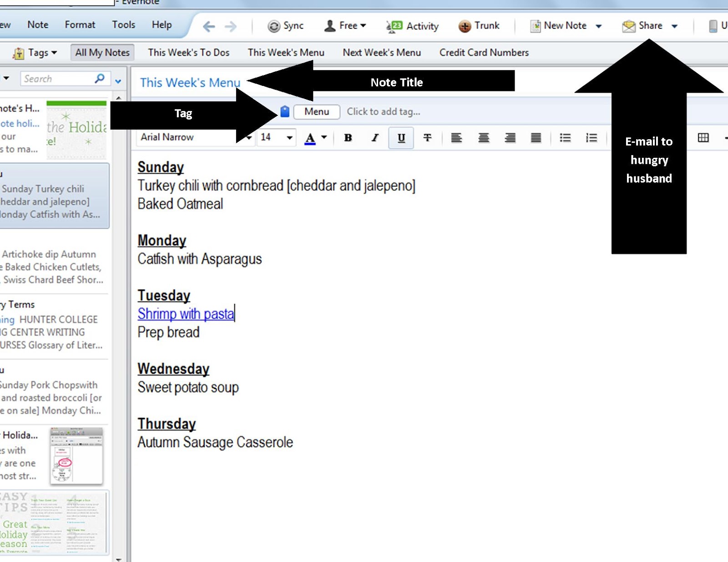Click the Catfish with Asparagus line
The height and width of the screenshot is (562, 728).
click(200, 259)
